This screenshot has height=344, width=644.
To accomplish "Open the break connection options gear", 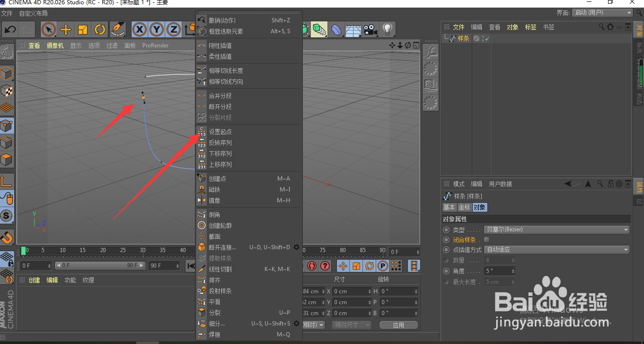I will coord(297,247).
